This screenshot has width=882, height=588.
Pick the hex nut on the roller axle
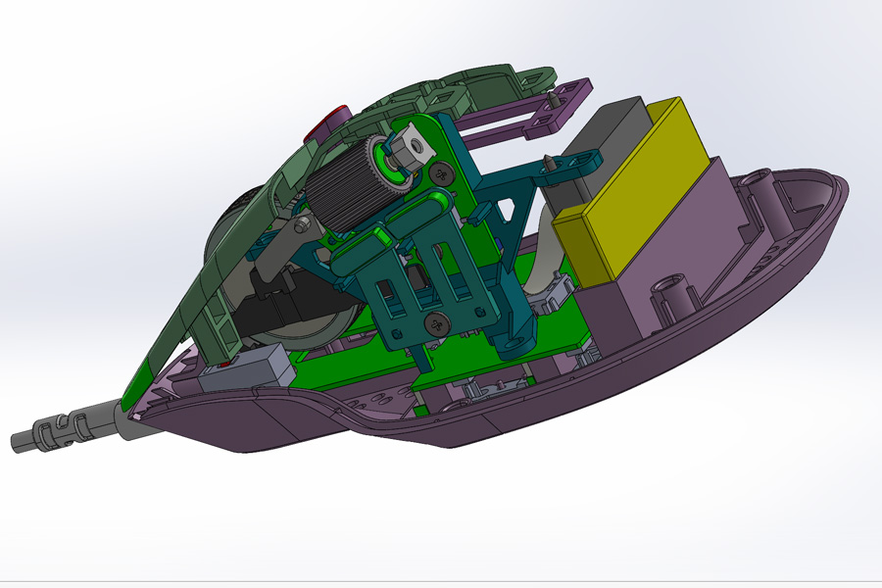(413, 146)
